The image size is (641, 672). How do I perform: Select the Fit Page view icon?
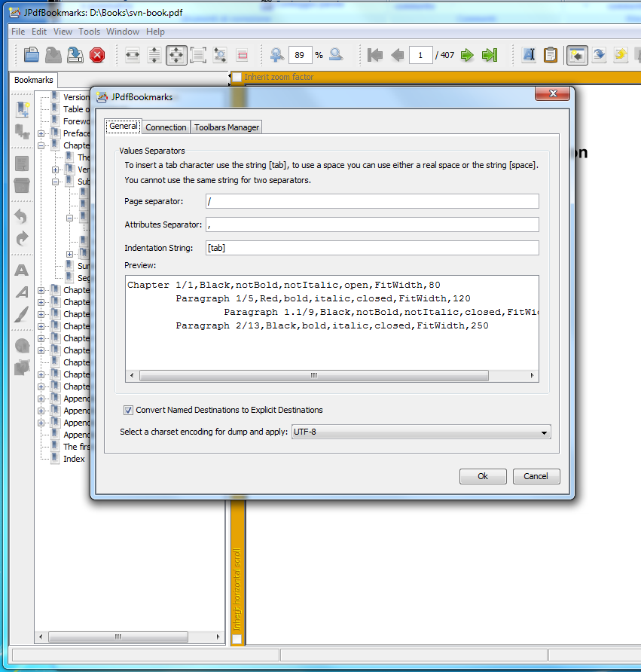pyautogui.click(x=176, y=55)
